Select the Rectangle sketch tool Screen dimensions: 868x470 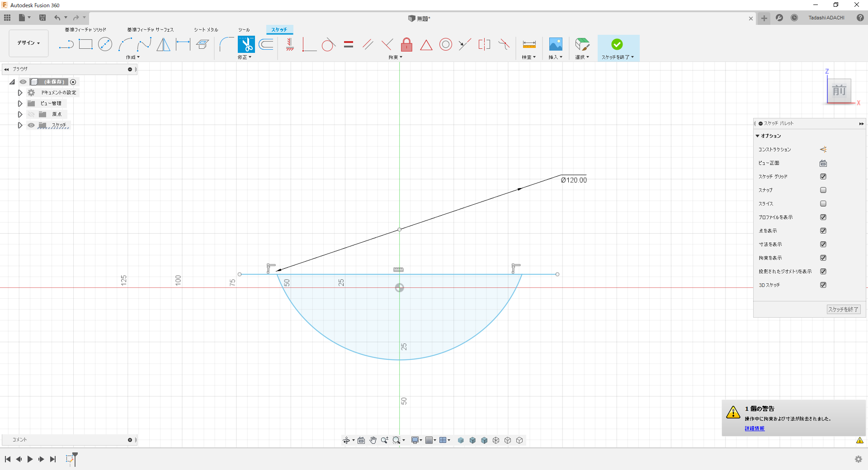click(x=85, y=44)
